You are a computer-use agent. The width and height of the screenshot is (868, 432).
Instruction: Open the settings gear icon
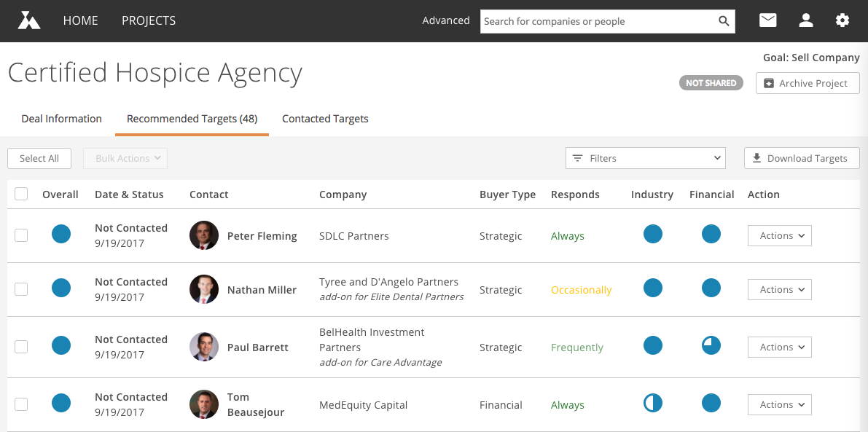coord(842,20)
